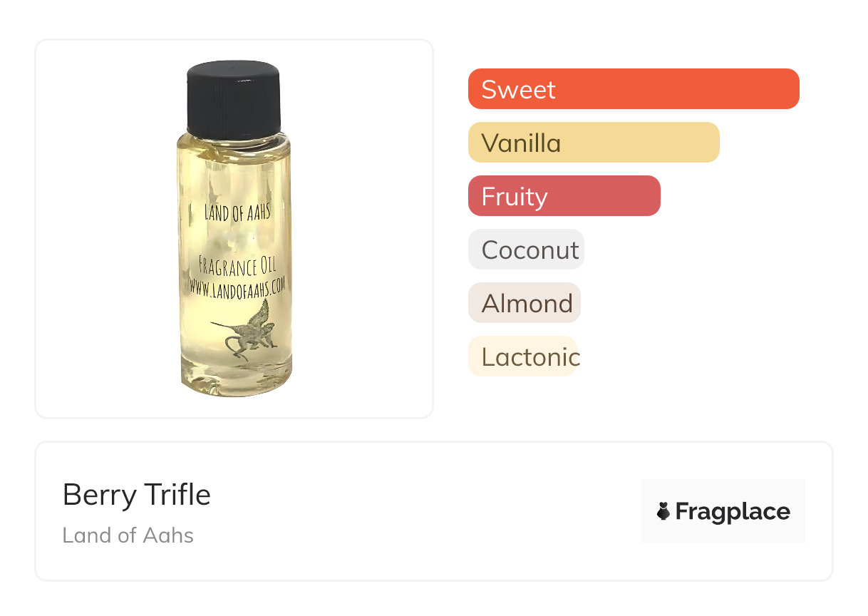This screenshot has width=868, height=616.
Task: Click "Fragrance Oil" text on the bottle
Action: [x=236, y=267]
